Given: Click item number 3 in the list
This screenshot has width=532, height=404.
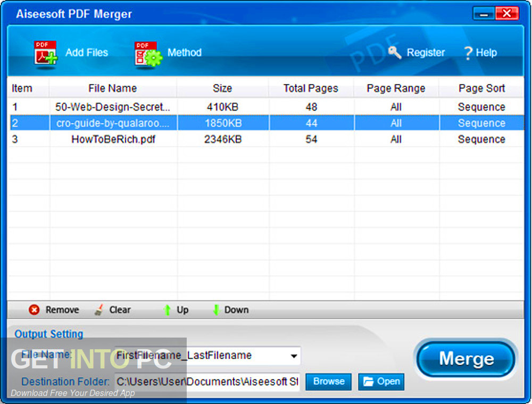Looking at the screenshot, I should click(x=15, y=139).
